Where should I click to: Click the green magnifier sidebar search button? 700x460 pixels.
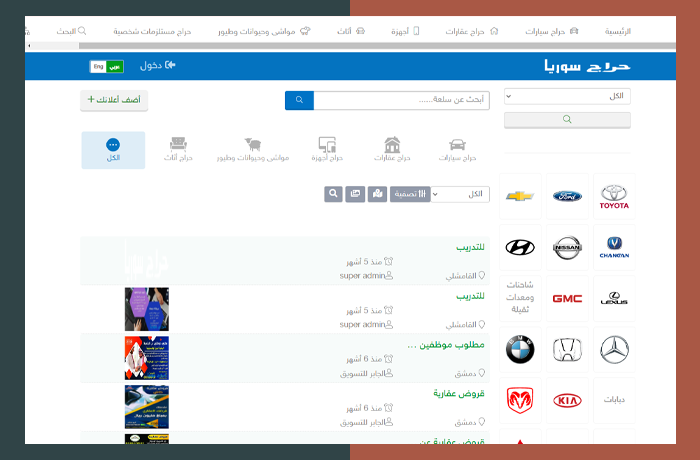click(567, 120)
